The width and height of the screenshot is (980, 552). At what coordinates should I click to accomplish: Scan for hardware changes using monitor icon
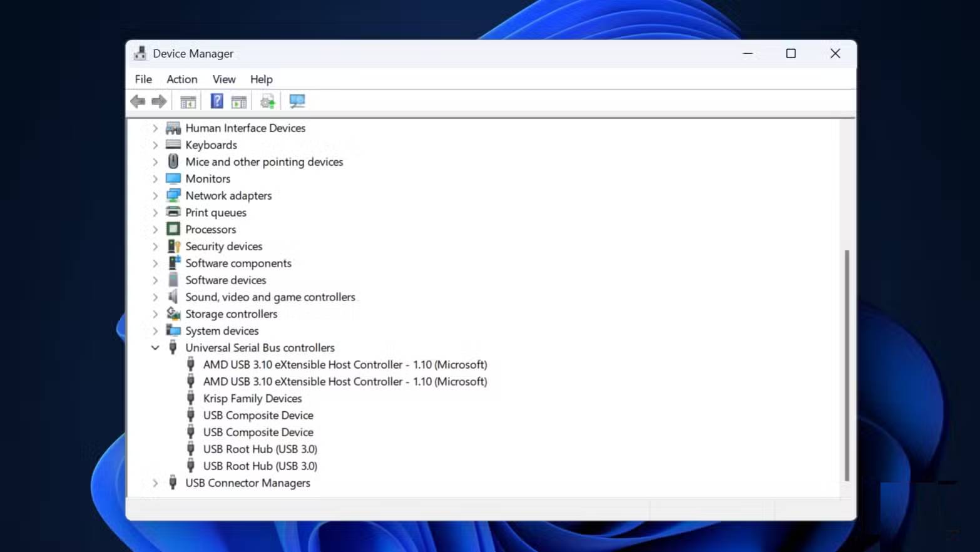coord(297,101)
